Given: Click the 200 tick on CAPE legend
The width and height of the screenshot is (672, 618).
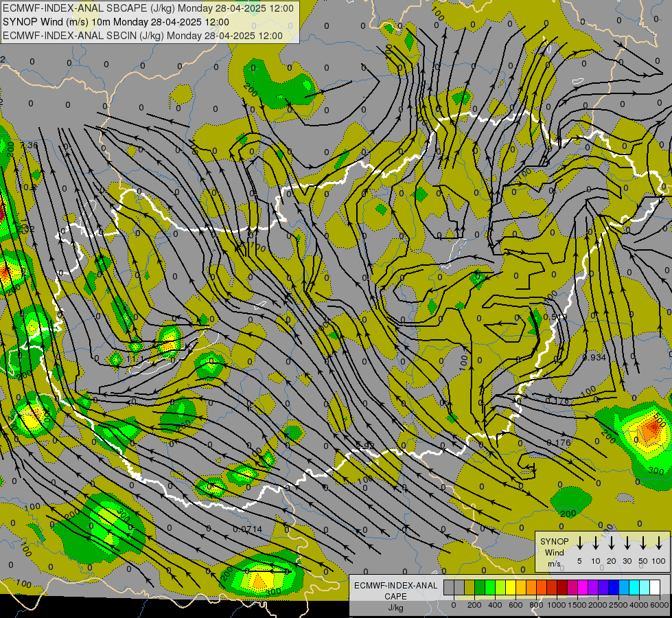Looking at the screenshot, I should [474, 605].
